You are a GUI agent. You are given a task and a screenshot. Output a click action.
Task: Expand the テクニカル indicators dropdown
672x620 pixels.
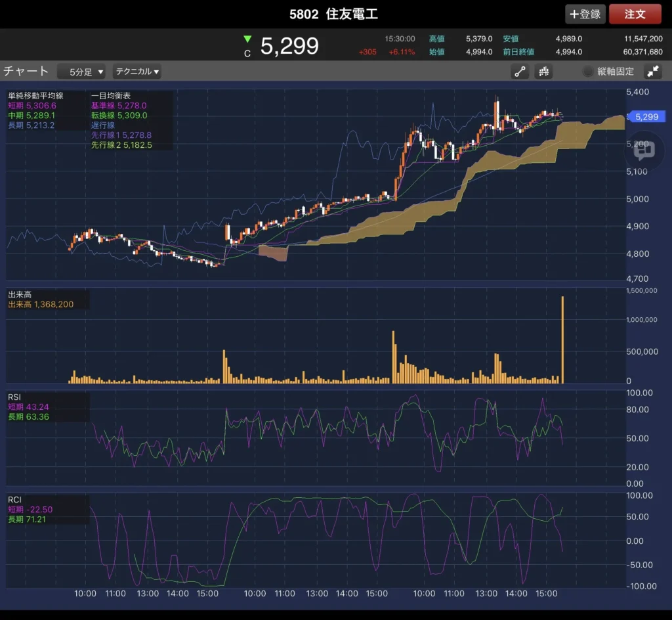point(137,72)
